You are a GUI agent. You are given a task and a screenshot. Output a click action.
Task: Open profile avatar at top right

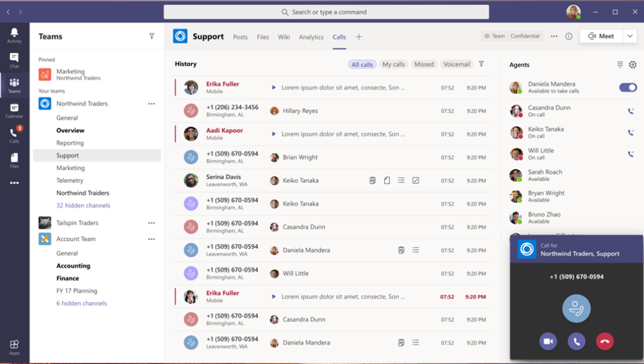click(x=574, y=12)
